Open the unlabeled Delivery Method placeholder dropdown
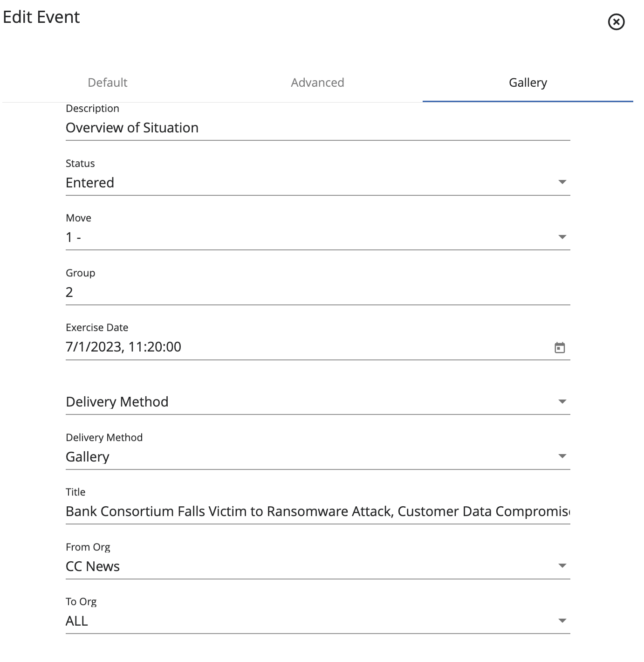Screen dimensions: 644x662 click(317, 402)
